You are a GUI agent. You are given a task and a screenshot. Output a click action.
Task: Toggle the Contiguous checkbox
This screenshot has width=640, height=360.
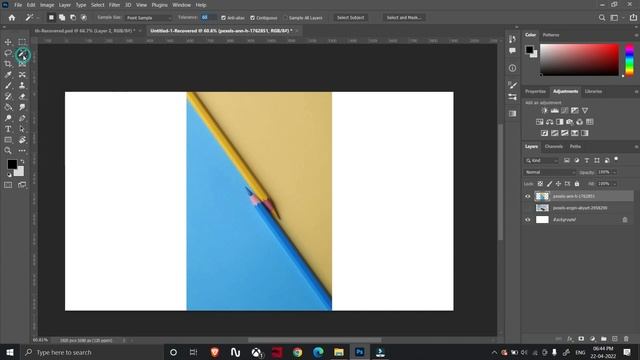click(252, 18)
